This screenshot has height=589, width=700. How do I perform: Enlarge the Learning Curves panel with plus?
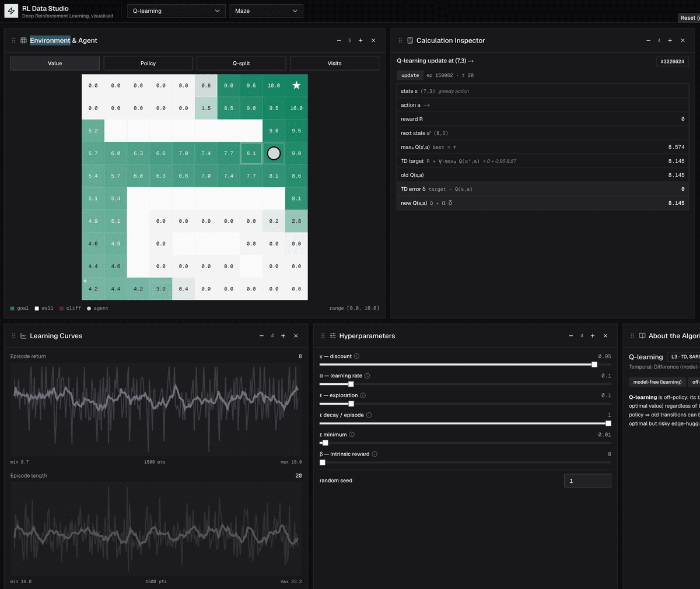(x=283, y=336)
